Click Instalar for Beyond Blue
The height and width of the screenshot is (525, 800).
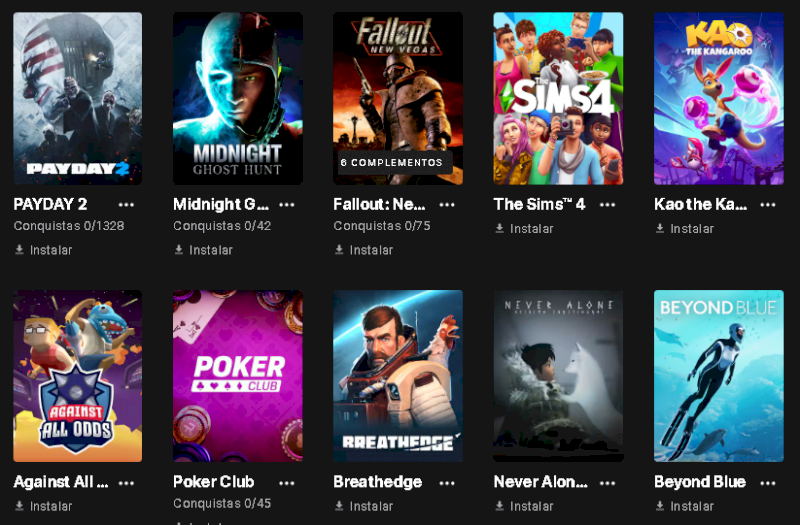coord(684,507)
